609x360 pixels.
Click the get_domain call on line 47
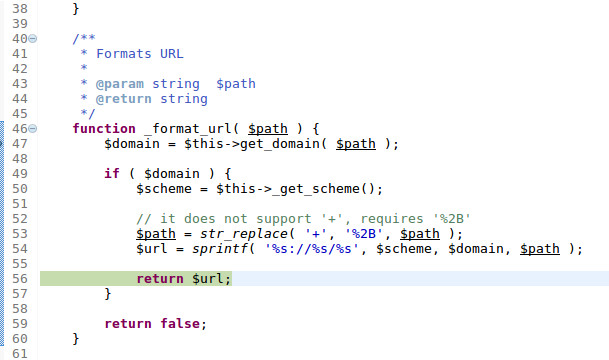pyautogui.click(x=279, y=144)
